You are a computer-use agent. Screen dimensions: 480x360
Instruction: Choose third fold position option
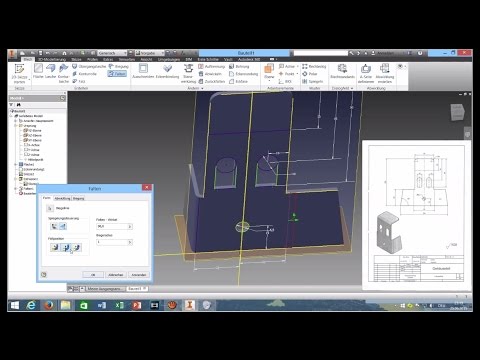point(77,247)
